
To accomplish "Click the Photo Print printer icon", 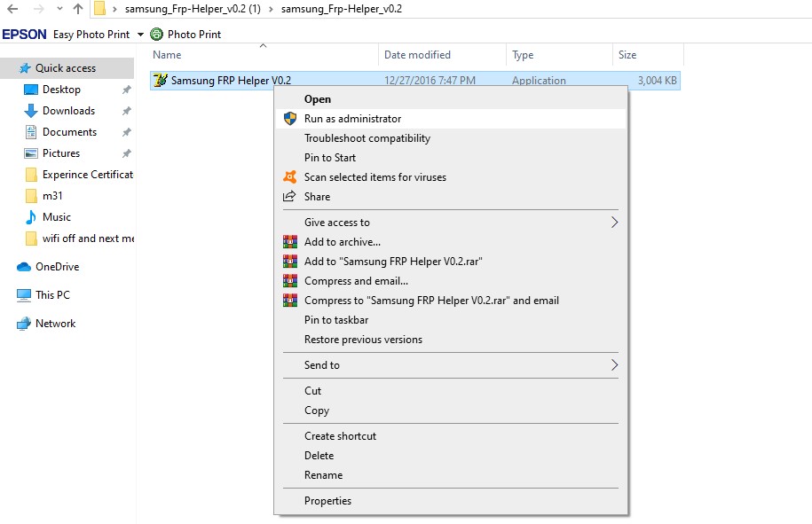I will pyautogui.click(x=156, y=35).
